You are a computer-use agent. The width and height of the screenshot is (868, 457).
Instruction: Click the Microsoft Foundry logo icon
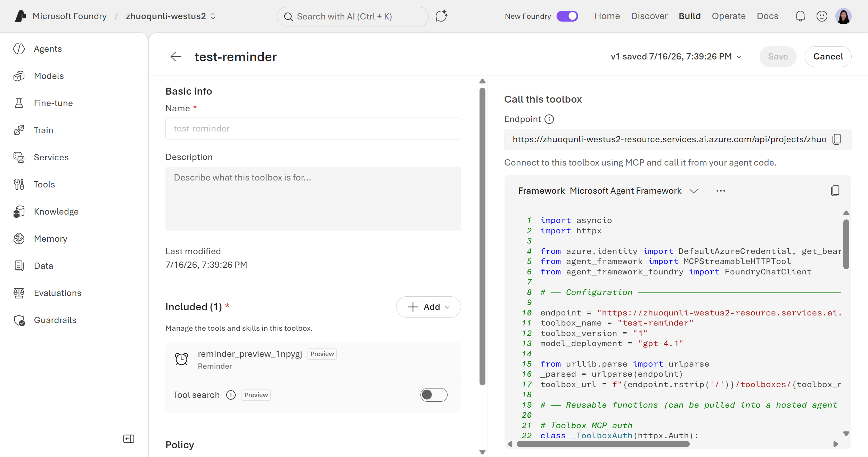(x=21, y=16)
